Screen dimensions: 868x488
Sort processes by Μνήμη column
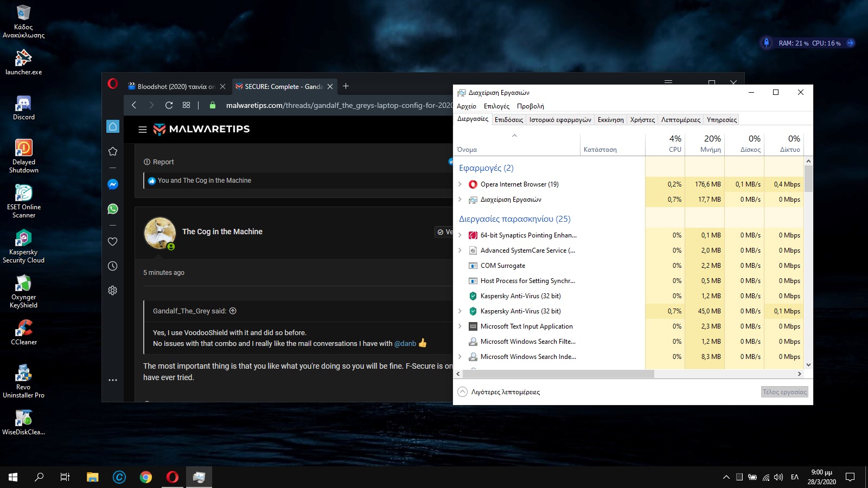[x=705, y=144]
